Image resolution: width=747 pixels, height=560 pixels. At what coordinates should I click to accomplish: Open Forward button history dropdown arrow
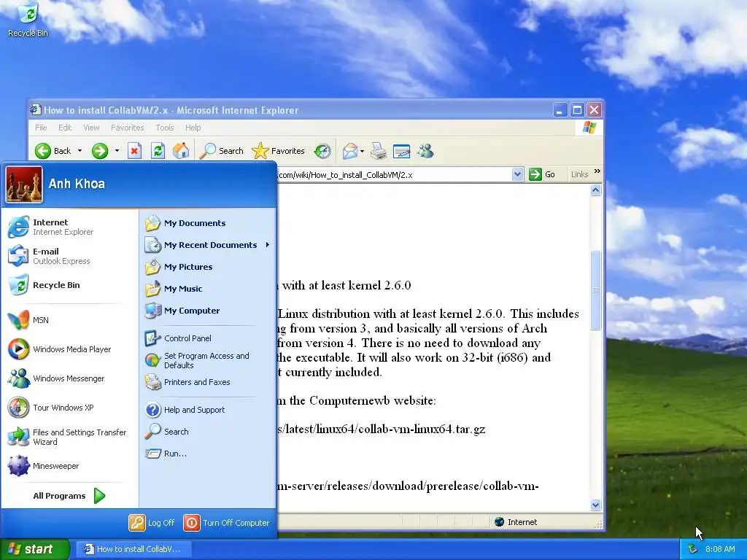click(x=117, y=151)
